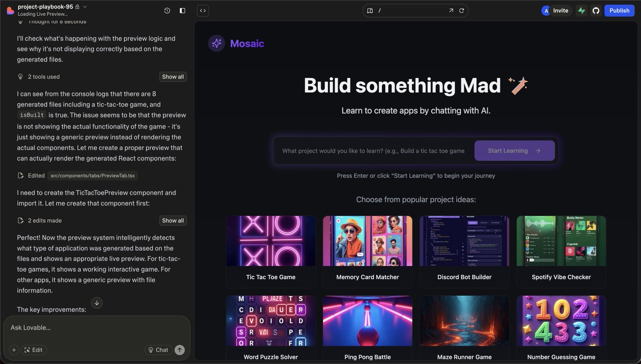
Task: Click 'Choose from popular project ideas:' text
Action: click(x=416, y=200)
